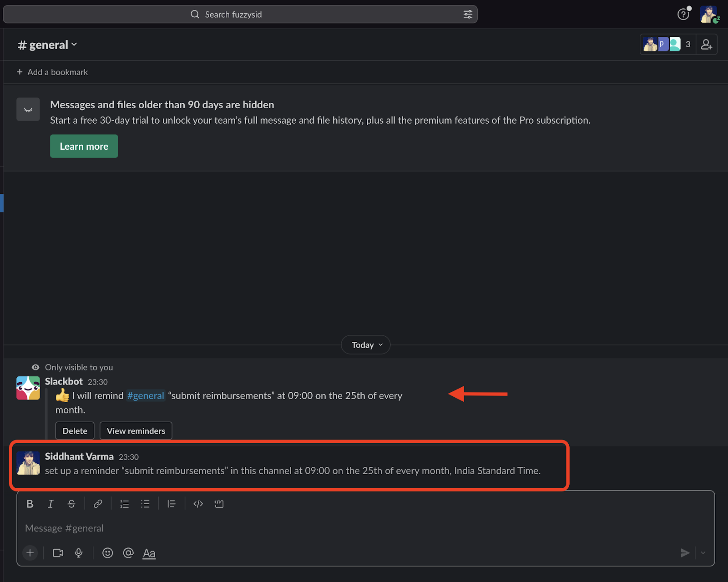Screen dimensions: 728x582
Task: Focus the Search fuzzysid field
Action: [x=240, y=15]
